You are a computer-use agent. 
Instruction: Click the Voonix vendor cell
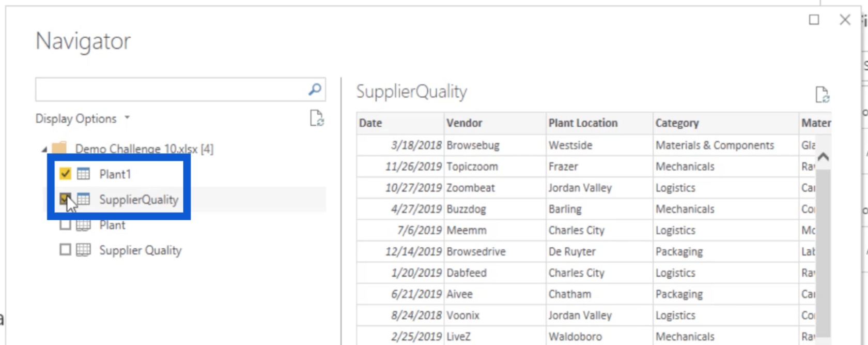(494, 315)
